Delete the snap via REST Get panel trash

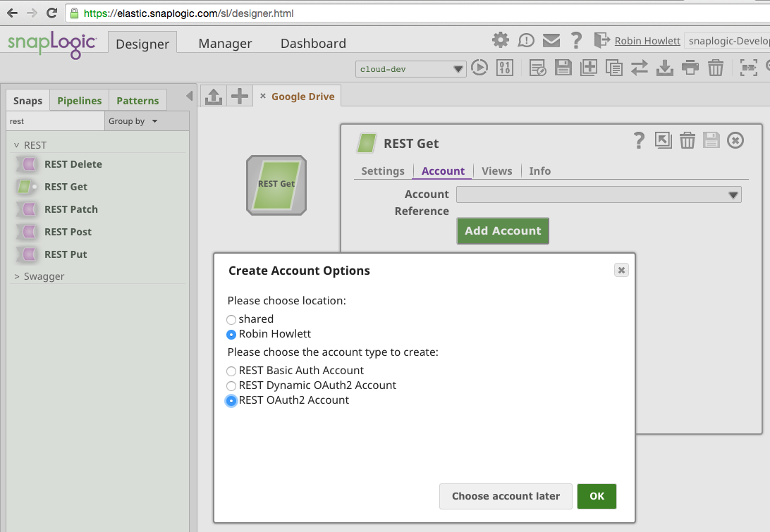click(687, 141)
